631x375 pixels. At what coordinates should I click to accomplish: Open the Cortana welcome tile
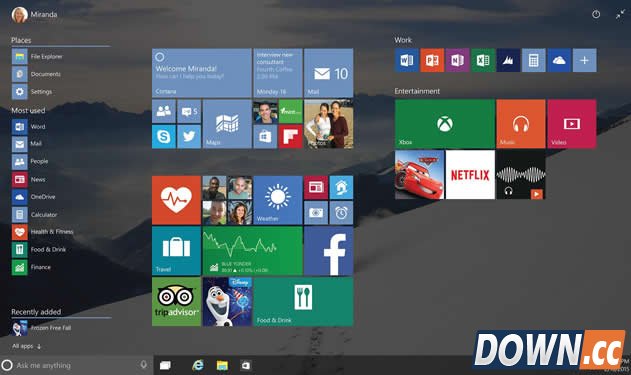pyautogui.click(x=202, y=73)
